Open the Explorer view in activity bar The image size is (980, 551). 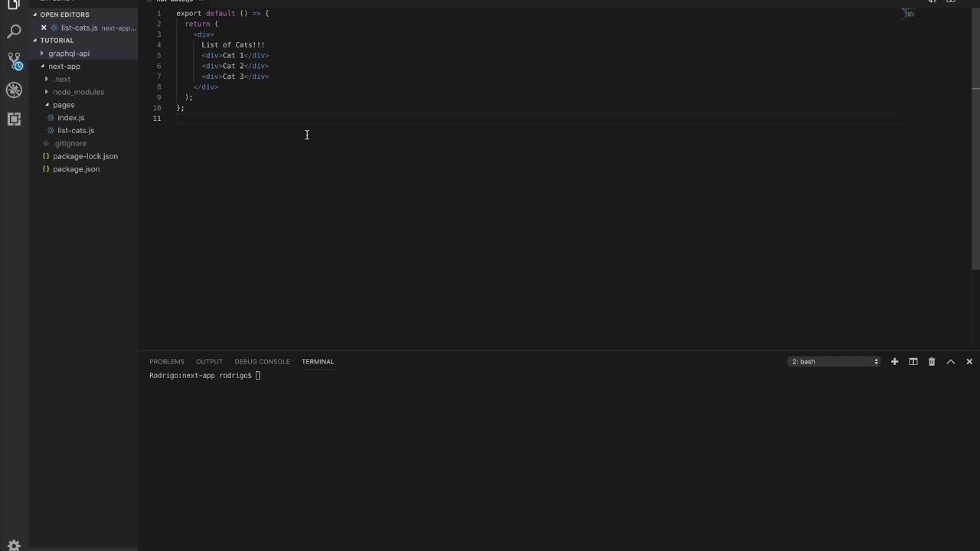[x=14, y=4]
